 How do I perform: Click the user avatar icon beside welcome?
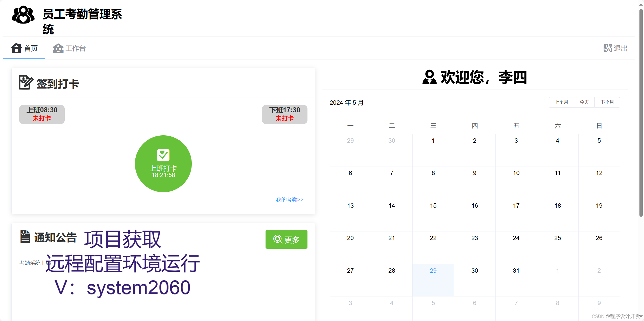pyautogui.click(x=429, y=77)
